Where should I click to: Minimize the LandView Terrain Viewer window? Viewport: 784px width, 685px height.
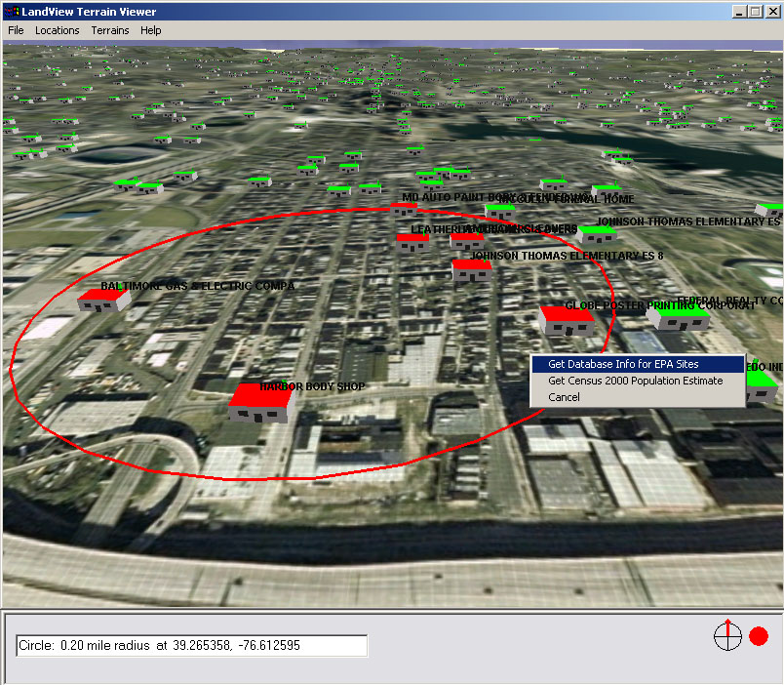[x=740, y=12]
